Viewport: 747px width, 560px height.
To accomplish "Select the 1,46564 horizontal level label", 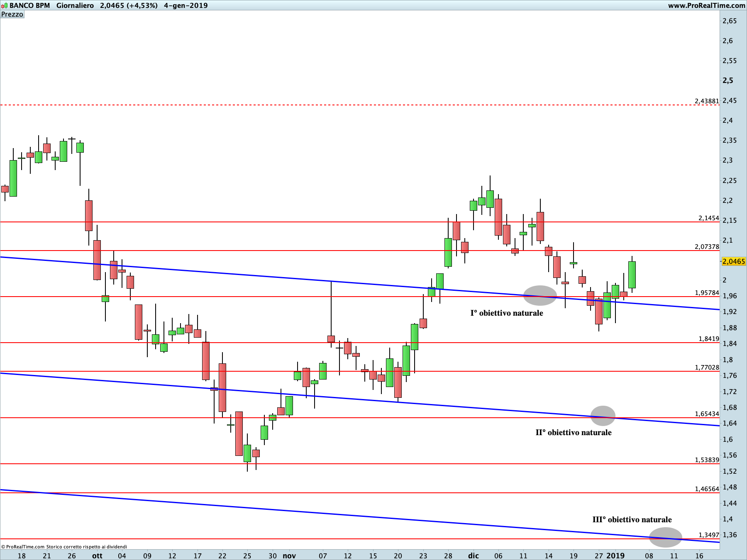I will pyautogui.click(x=707, y=489).
